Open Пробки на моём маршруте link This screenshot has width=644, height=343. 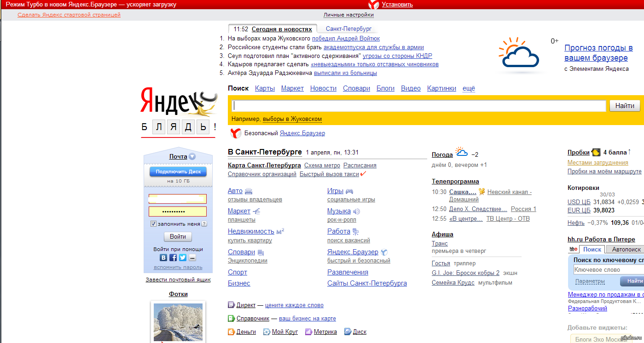tap(604, 171)
